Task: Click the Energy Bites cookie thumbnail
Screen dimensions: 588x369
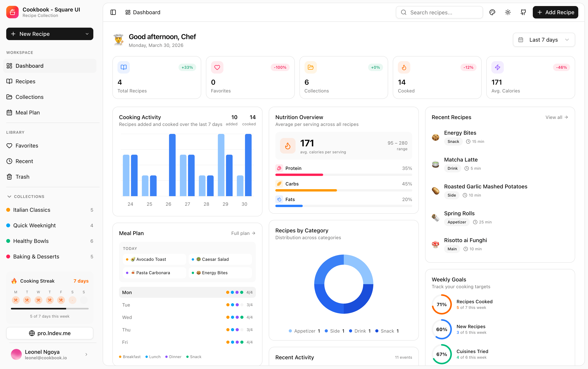Action: click(436, 137)
